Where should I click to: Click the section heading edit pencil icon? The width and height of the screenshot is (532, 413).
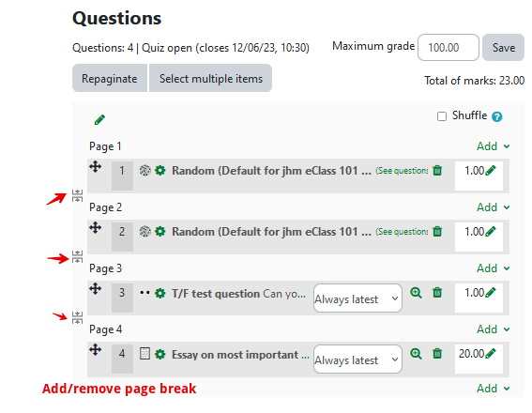(99, 120)
